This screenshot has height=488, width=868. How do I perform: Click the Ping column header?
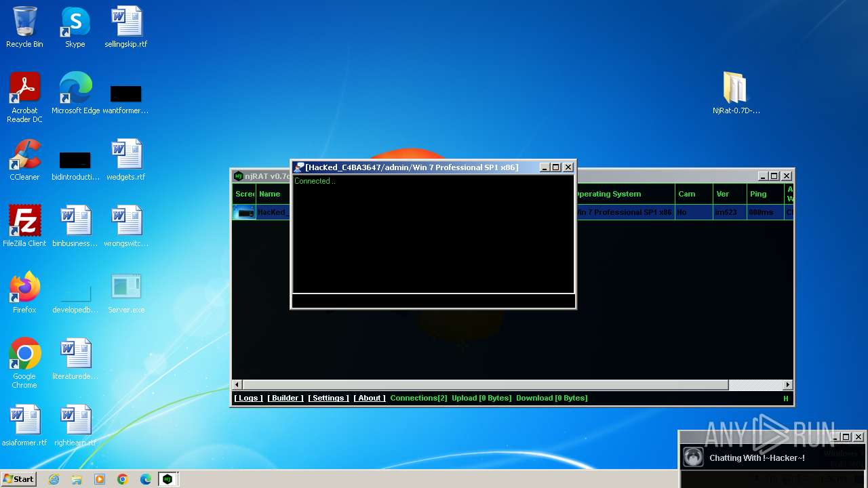point(765,194)
